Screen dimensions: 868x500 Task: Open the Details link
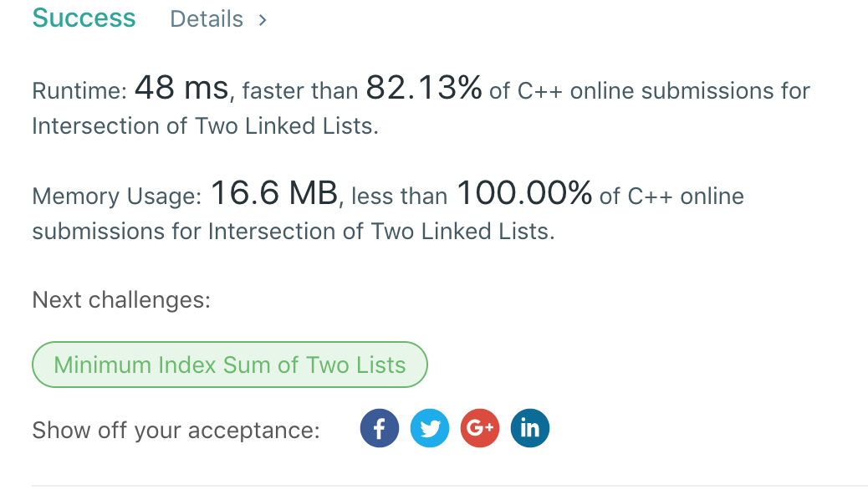click(x=207, y=19)
